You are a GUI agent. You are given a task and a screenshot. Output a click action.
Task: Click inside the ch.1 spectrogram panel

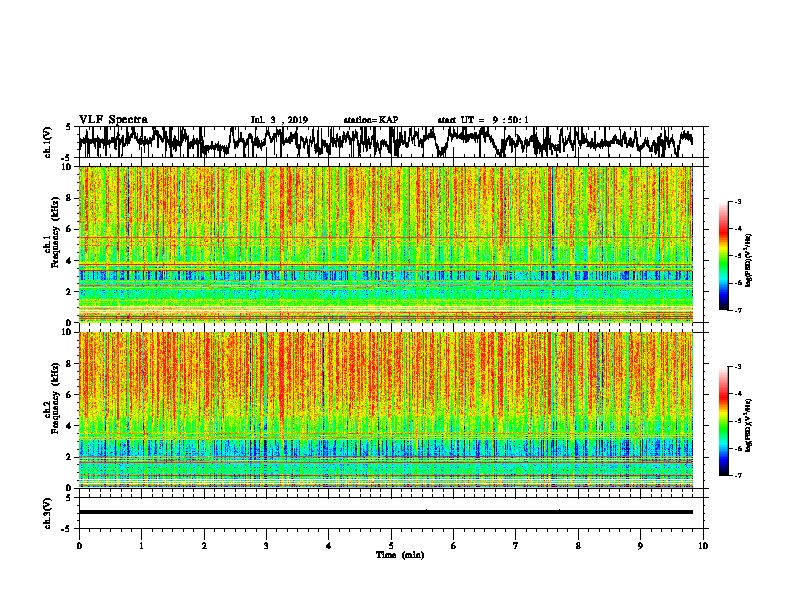pyautogui.click(x=385, y=244)
